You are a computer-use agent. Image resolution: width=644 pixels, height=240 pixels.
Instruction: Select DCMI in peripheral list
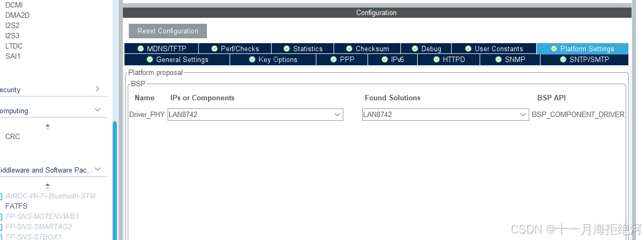click(14, 5)
